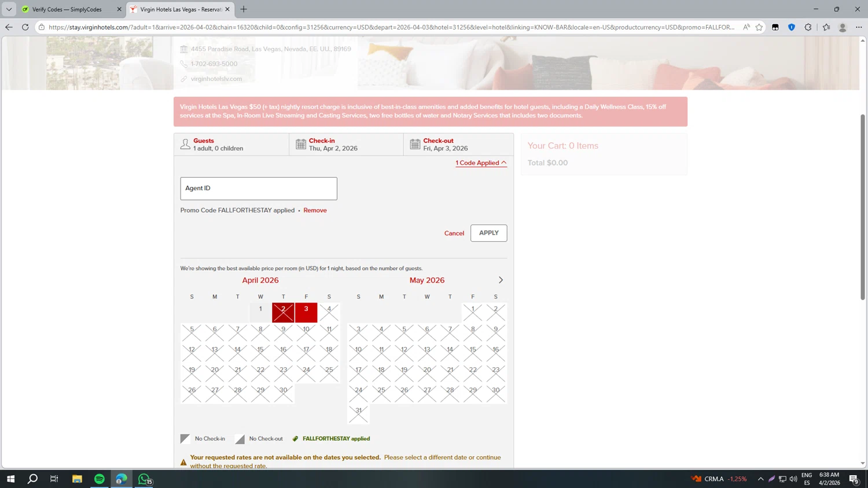Open Spotify from the taskbar
Viewport: 868px width, 488px height.
99,479
